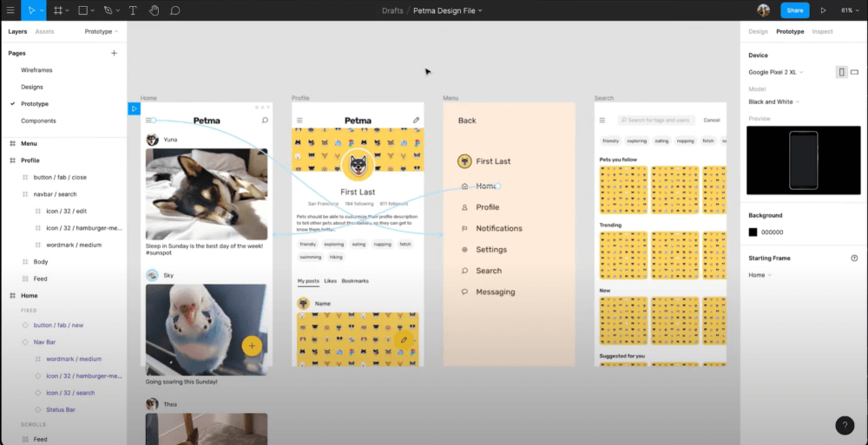Click the black background color swatch
The height and width of the screenshot is (445, 868).
(x=753, y=232)
